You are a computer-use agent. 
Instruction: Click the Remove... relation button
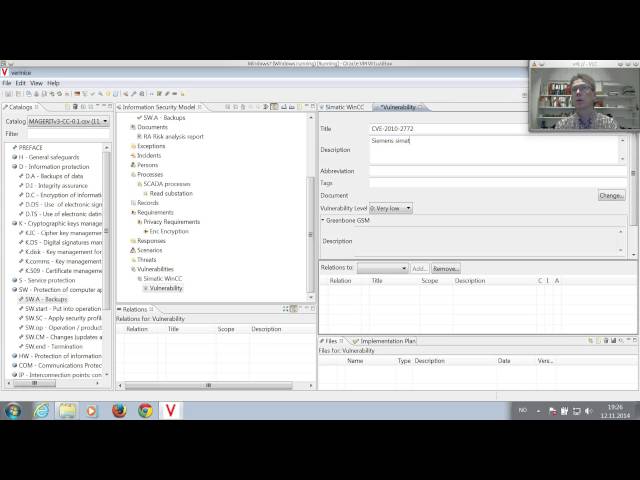[x=446, y=269]
